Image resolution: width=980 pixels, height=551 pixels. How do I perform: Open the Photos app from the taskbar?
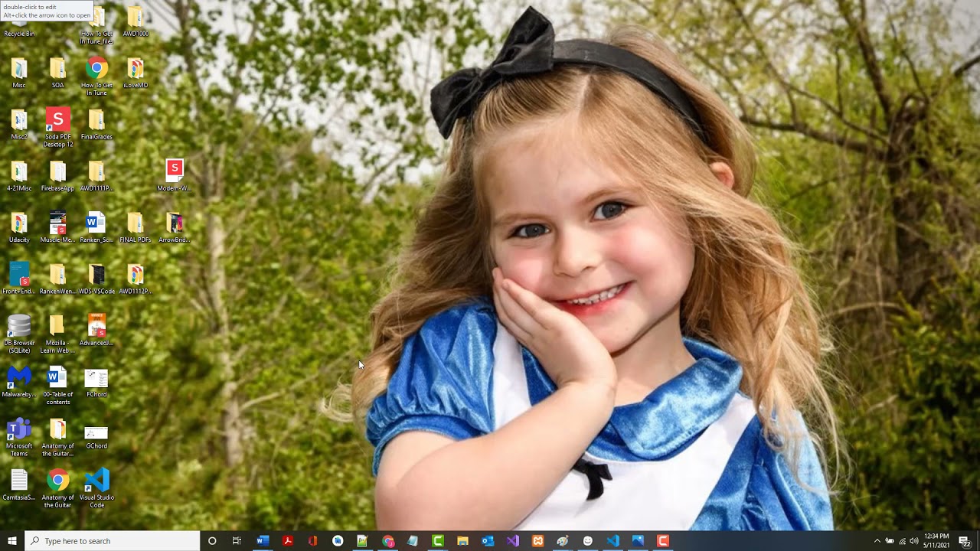pos(638,541)
